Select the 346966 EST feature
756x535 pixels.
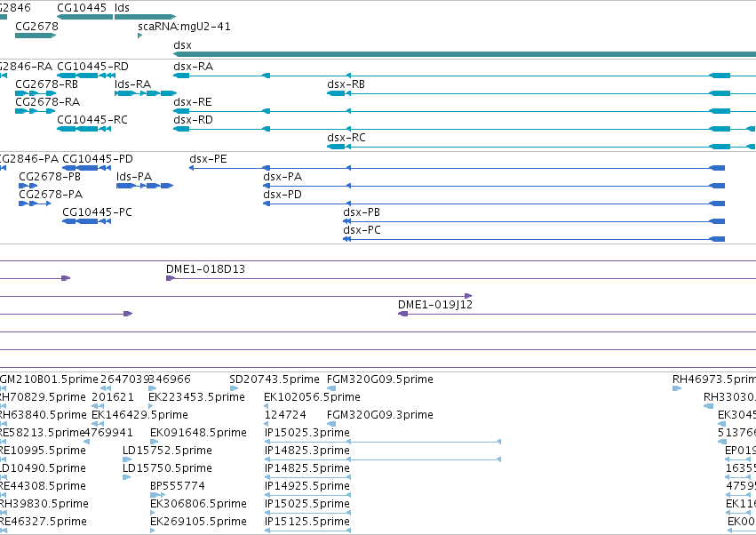pos(153,388)
